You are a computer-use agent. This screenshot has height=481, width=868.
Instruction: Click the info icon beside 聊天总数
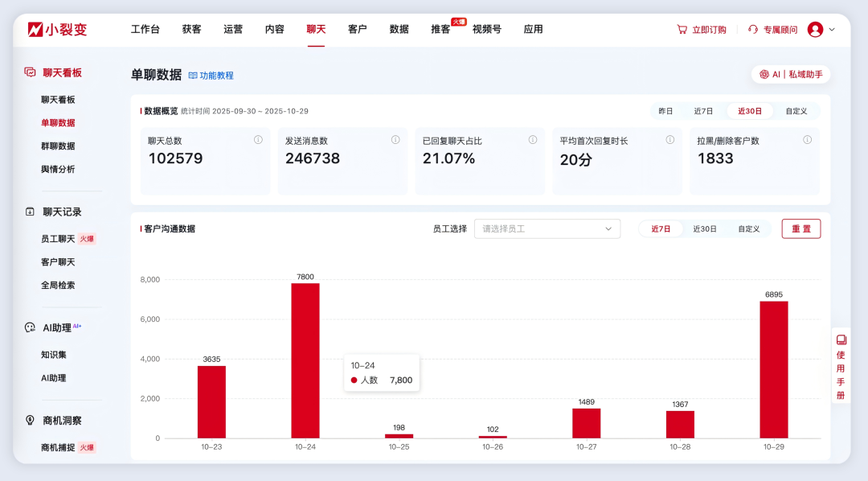coord(257,139)
